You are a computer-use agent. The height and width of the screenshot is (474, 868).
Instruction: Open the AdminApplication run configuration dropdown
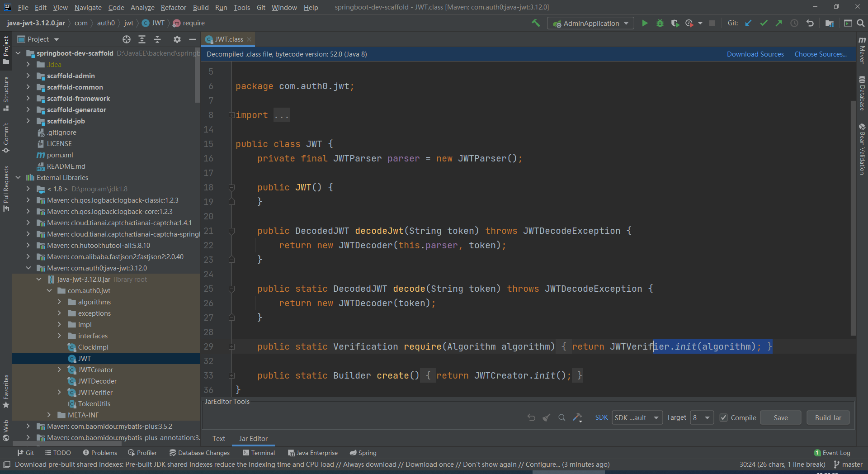[590, 23]
